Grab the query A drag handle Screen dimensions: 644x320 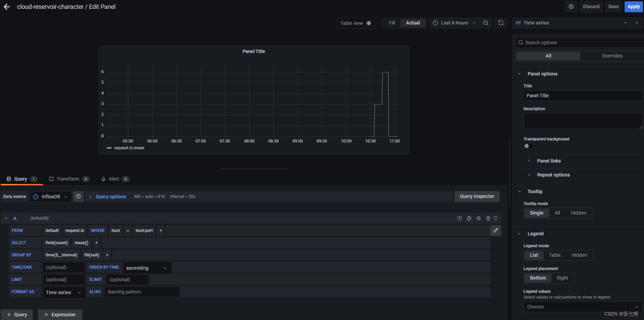point(495,218)
